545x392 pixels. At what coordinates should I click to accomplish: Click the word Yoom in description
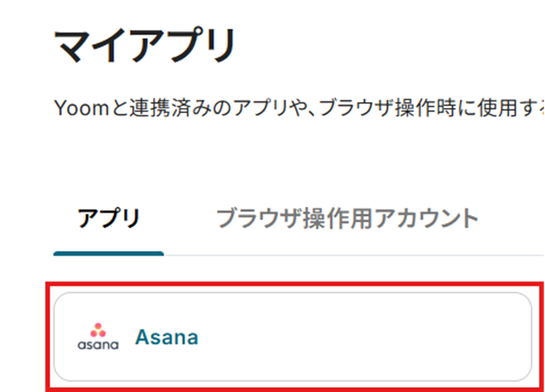tap(76, 109)
